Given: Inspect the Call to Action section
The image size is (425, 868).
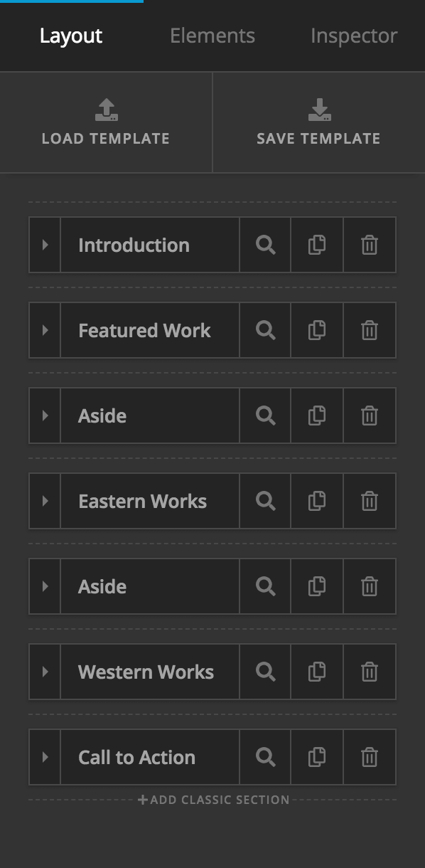Looking at the screenshot, I should pyautogui.click(x=265, y=757).
